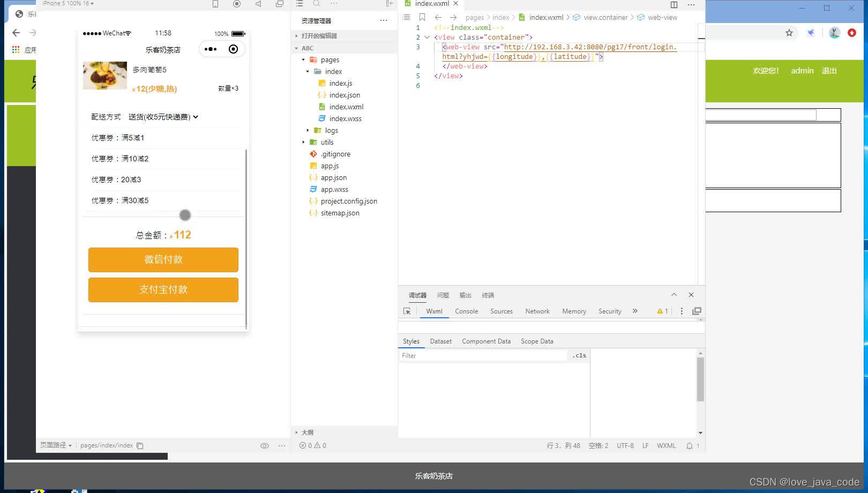Copy page path icon next to pages/index/index
Viewport: 868px width, 493px height.
pos(140,446)
